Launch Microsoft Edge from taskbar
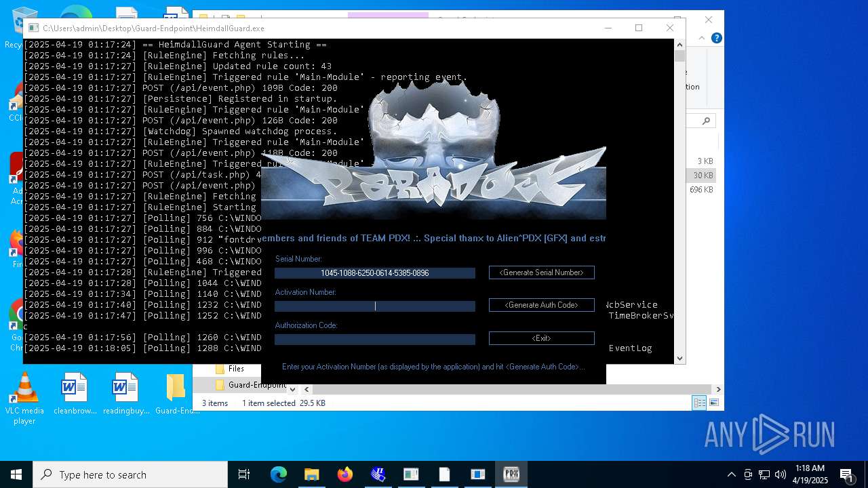The width and height of the screenshot is (868, 488). 279,474
